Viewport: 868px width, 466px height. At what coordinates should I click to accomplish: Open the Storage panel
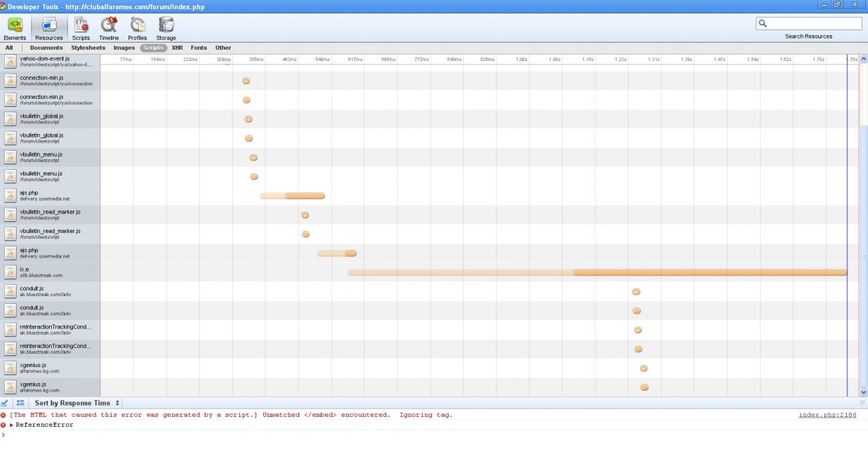click(166, 29)
